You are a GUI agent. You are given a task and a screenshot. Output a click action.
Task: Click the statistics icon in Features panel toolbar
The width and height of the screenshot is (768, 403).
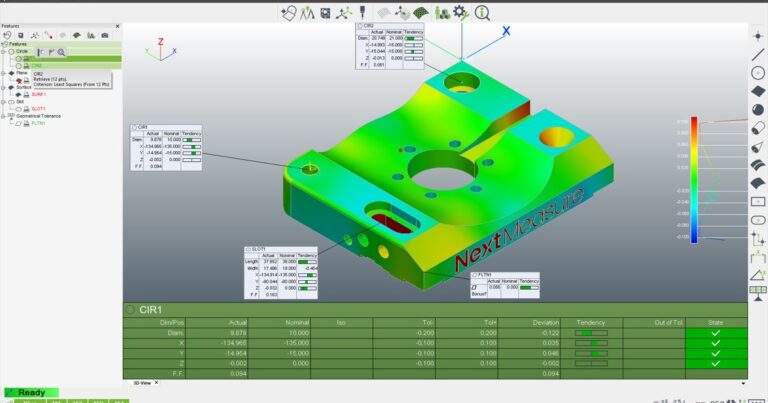point(91,35)
